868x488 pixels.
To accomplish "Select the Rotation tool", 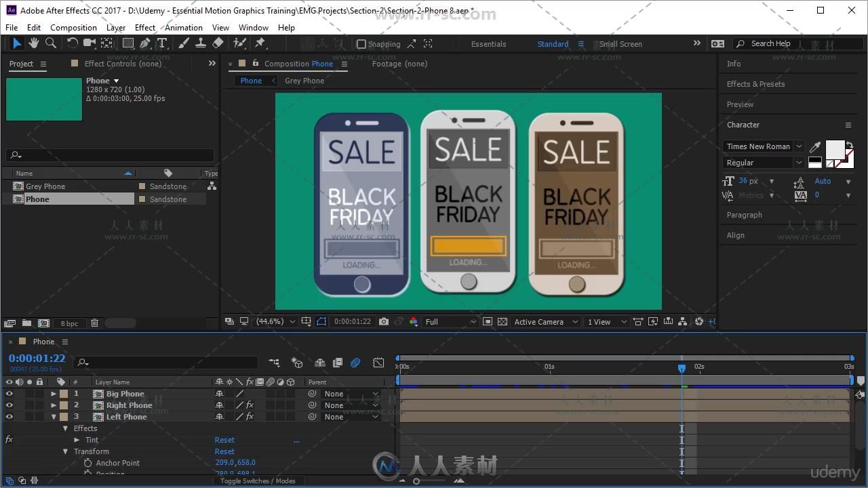I will pos(72,43).
